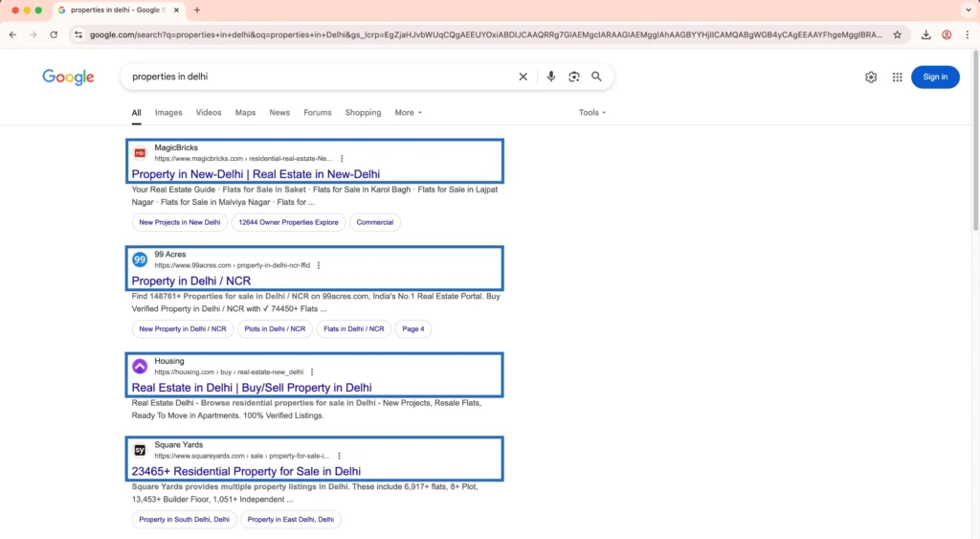The width and height of the screenshot is (980, 539).
Task: Click the 'Page 4' chip
Action: (413, 329)
